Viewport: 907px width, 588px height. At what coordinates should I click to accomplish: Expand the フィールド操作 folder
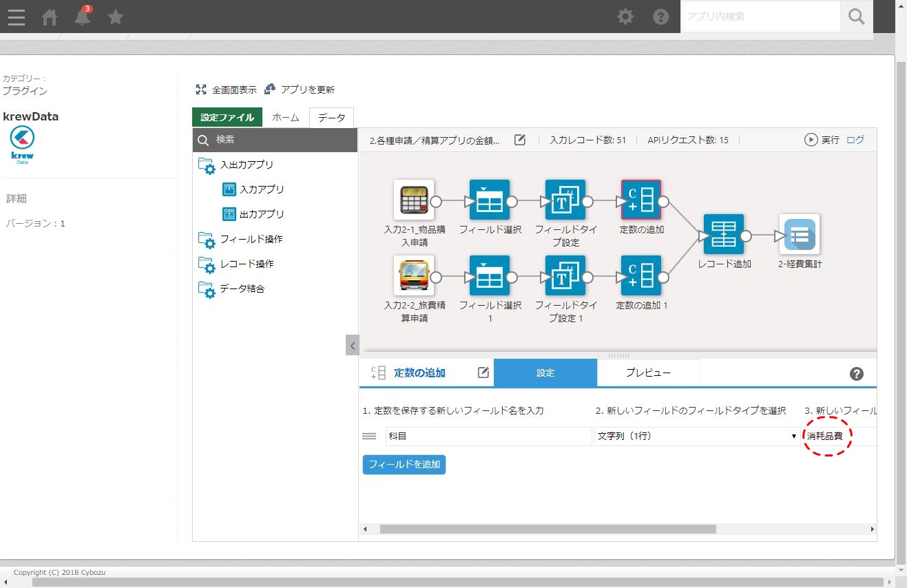click(x=240, y=239)
